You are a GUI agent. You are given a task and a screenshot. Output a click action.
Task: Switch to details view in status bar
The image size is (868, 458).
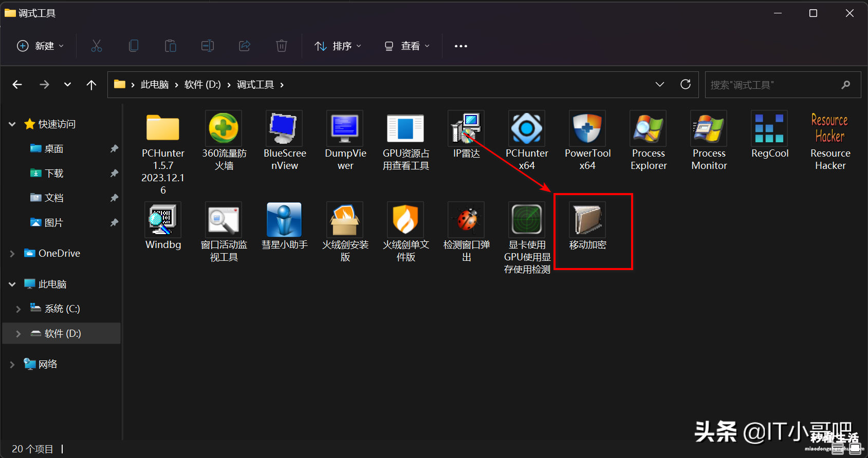pyautogui.click(x=838, y=449)
